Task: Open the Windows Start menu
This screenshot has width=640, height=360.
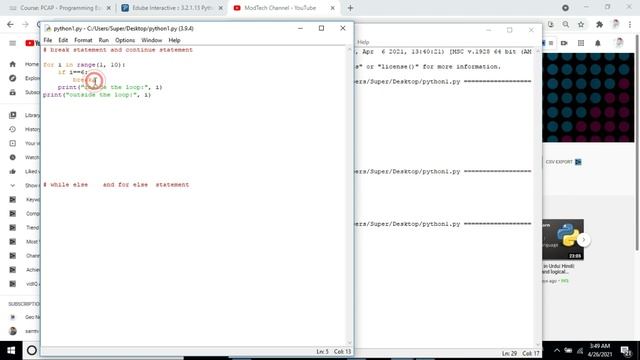Action: (x=11, y=350)
